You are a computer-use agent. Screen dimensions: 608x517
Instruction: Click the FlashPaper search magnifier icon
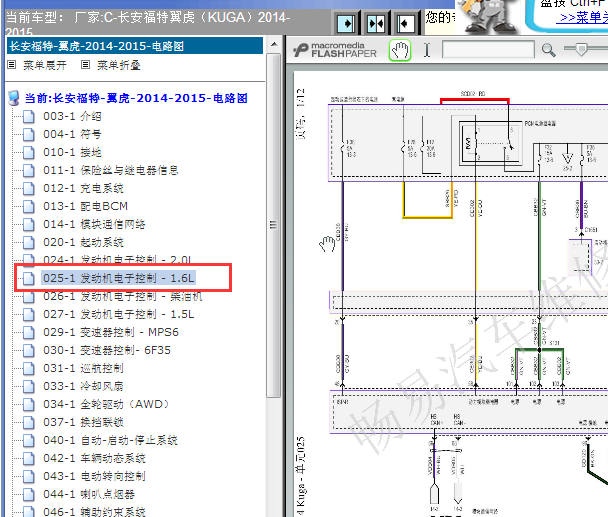548,50
